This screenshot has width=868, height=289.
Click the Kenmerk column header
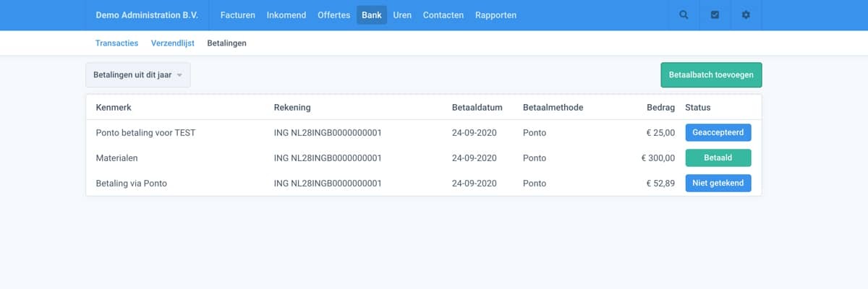(x=114, y=108)
